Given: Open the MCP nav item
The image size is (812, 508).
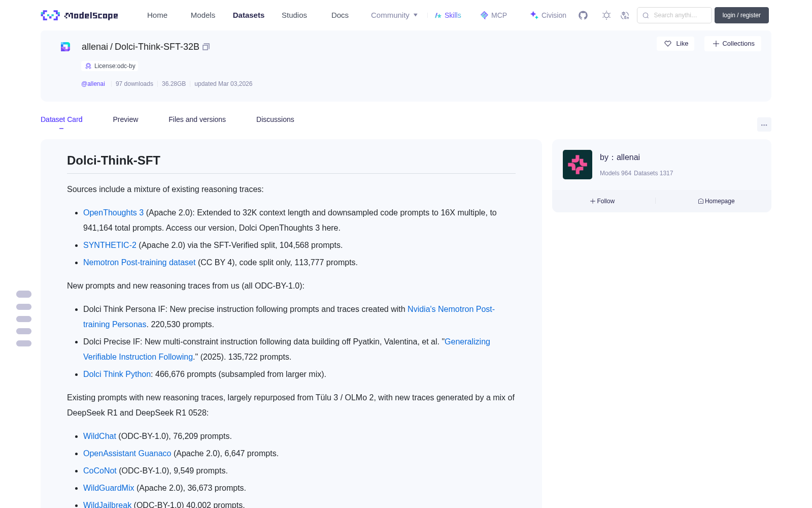Looking at the screenshot, I should [x=494, y=15].
